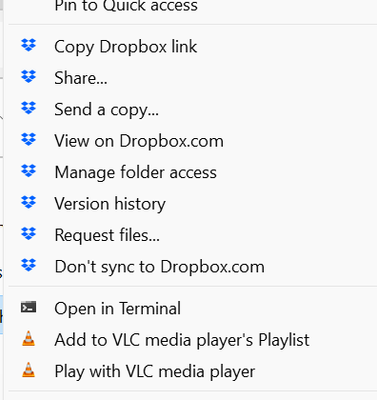Click the Terminal icon beside Open in Terminal
This screenshot has height=400, width=377.
tap(29, 307)
